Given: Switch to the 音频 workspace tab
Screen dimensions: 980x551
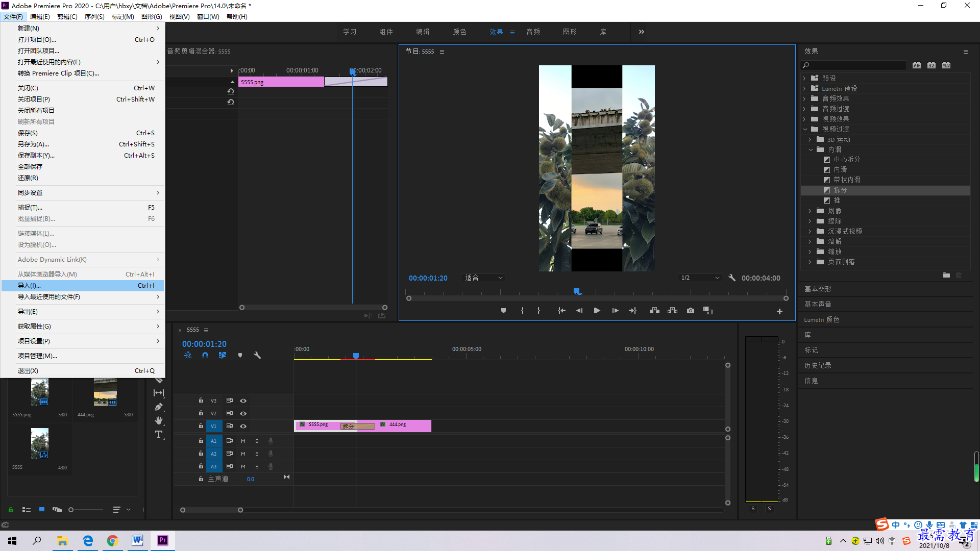Looking at the screenshot, I should coord(533,32).
